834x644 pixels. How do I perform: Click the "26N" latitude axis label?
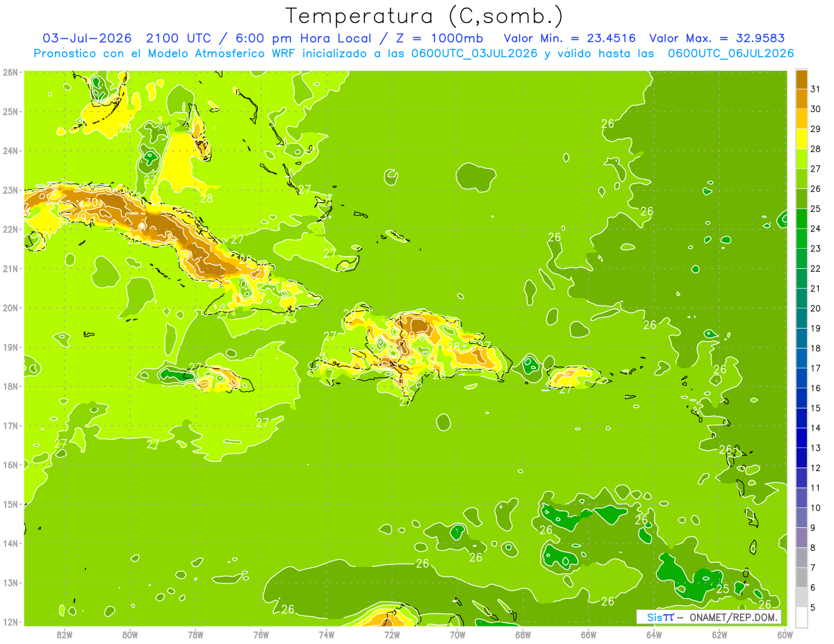point(10,72)
